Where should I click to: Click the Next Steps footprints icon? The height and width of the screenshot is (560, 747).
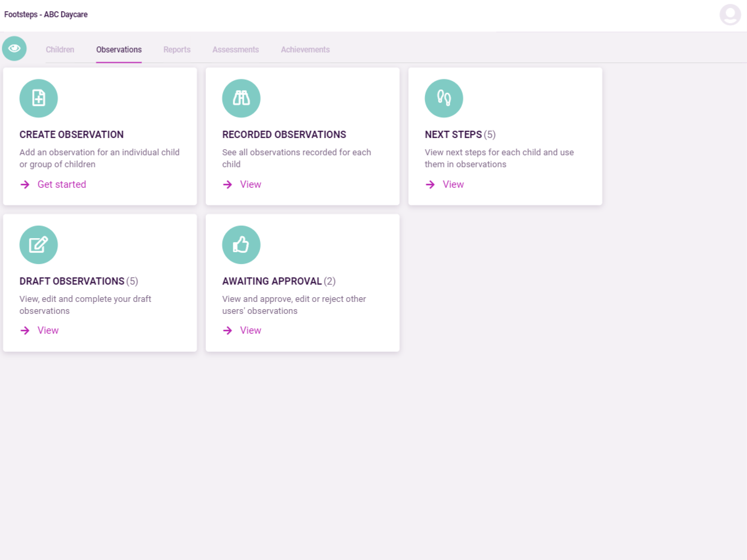[444, 98]
